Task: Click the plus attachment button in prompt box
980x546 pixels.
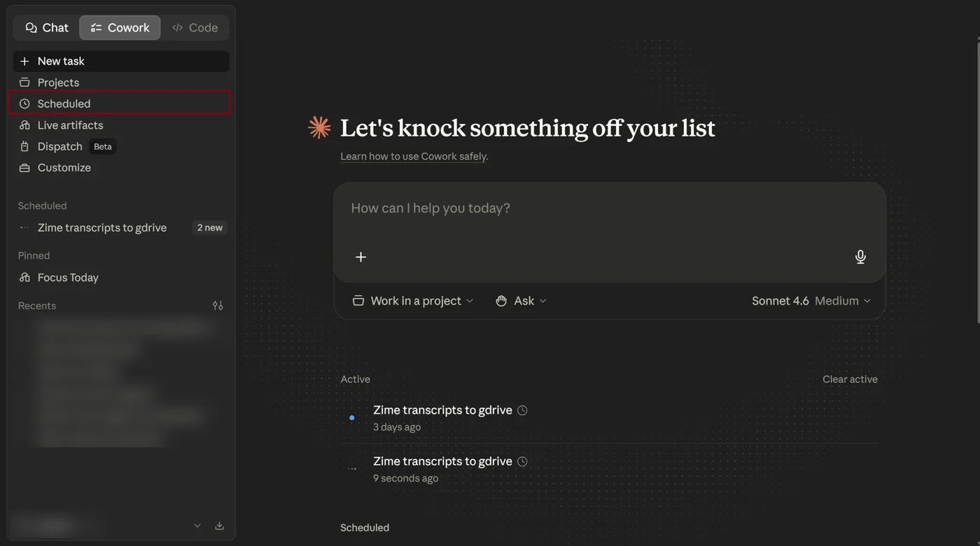Action: (x=360, y=257)
